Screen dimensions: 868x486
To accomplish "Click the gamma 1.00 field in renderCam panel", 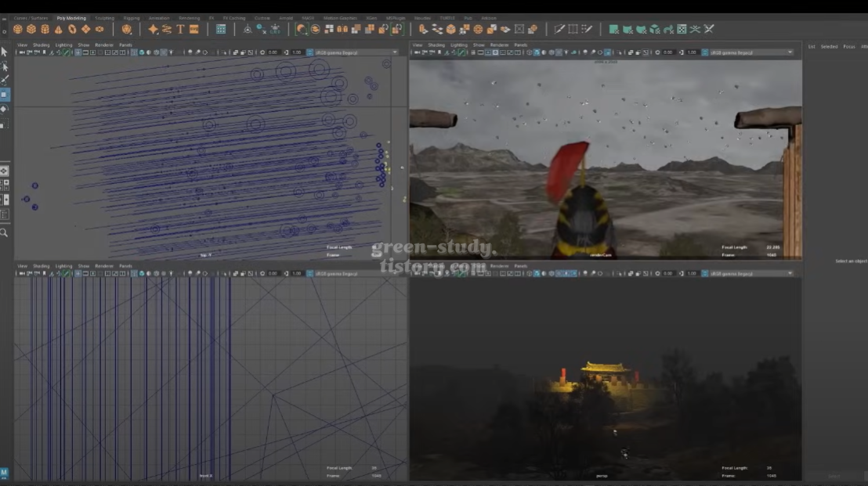I will point(692,52).
